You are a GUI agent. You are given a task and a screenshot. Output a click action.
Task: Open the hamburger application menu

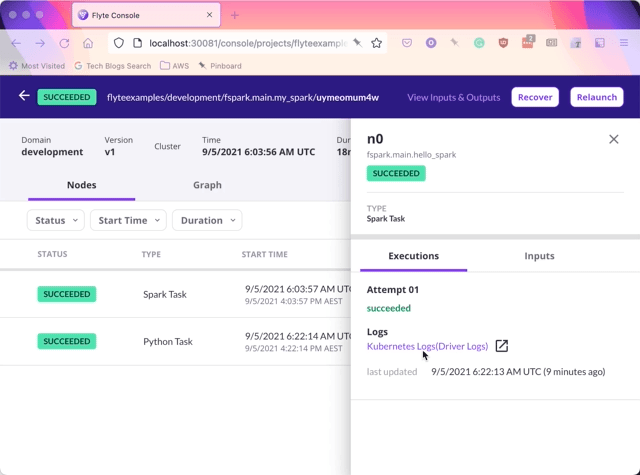tap(624, 43)
